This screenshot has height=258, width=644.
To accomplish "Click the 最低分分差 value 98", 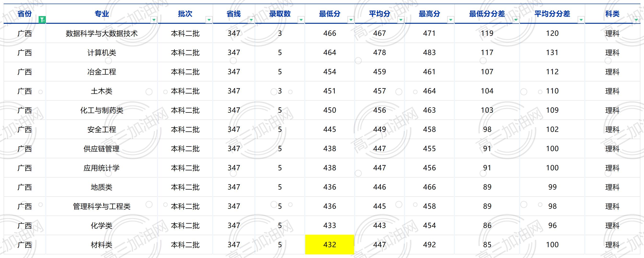I will point(487,129).
